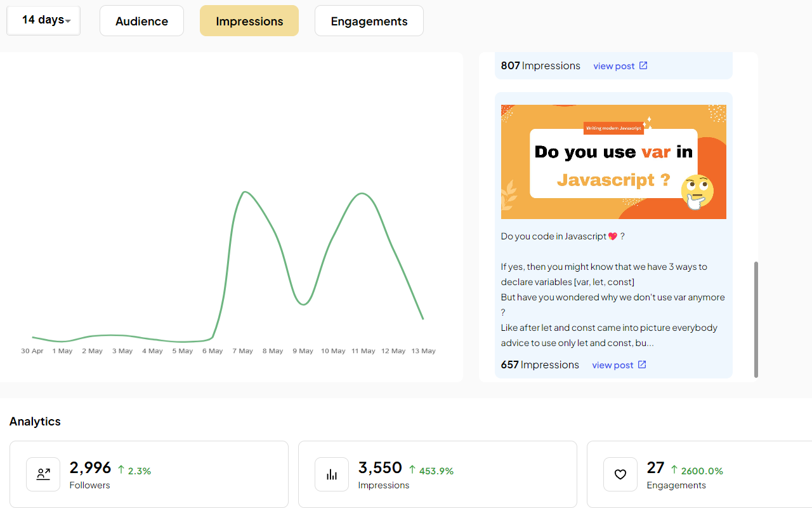This screenshot has height=508, width=812.
Task: Click the Engagements heart icon
Action: pos(620,474)
